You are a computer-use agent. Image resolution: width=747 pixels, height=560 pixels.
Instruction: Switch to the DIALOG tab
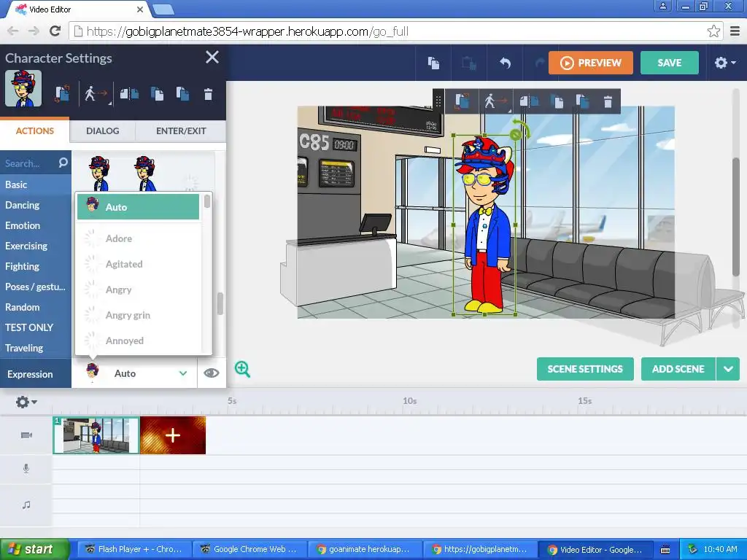tap(102, 131)
